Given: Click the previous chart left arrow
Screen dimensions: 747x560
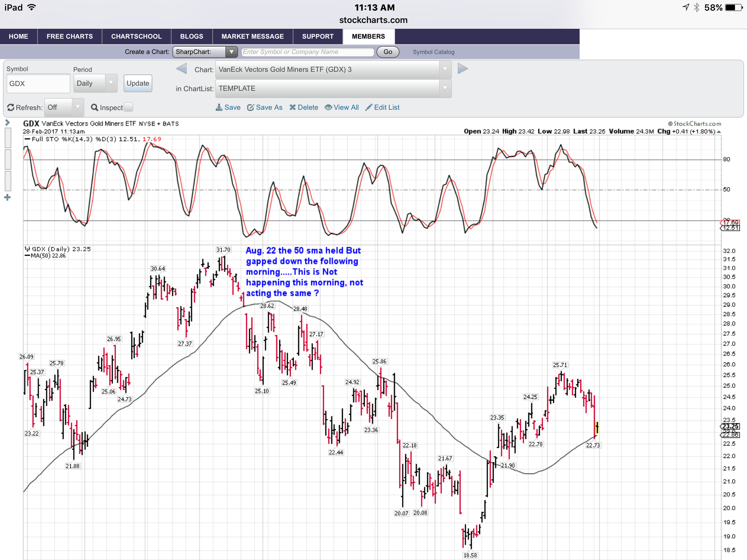Looking at the screenshot, I should tap(181, 69).
